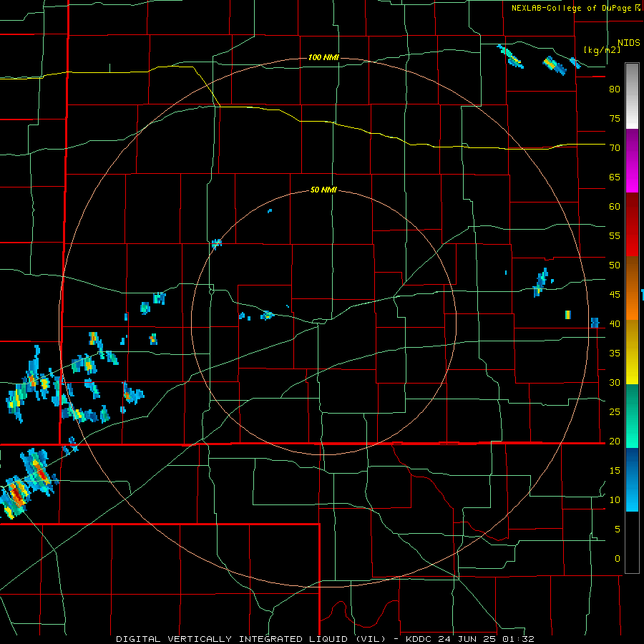Select the 45 value on the VIL scale

(615, 295)
